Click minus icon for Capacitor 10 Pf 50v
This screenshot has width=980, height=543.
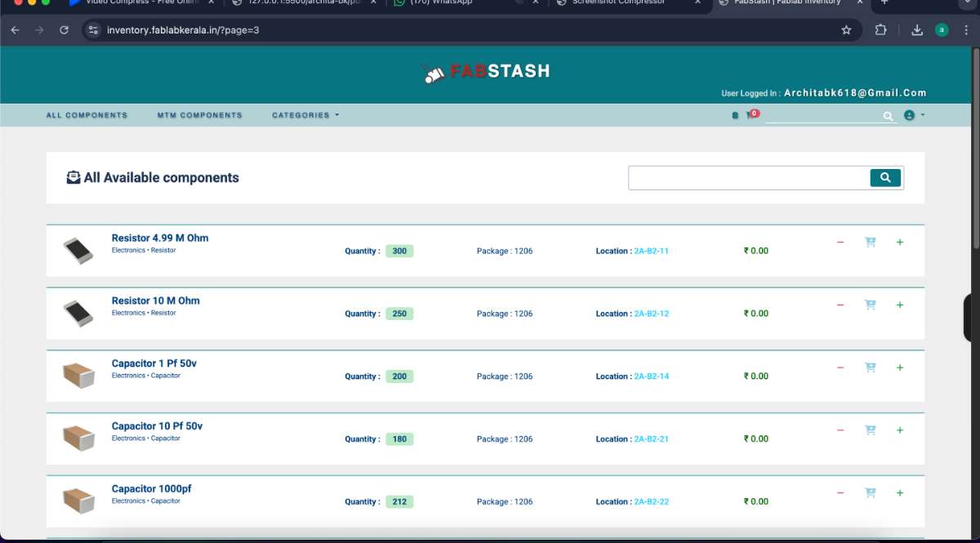pos(840,430)
